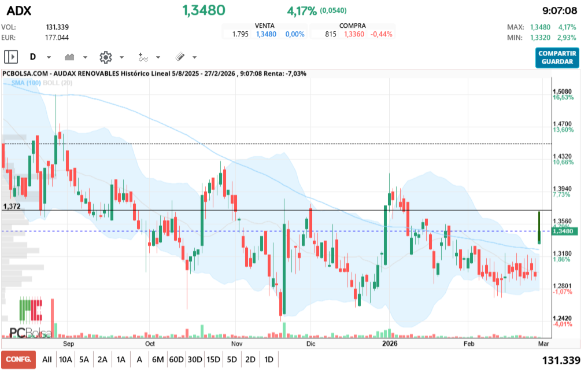The image size is (588, 372).
Task: Open the chart settings gear icon
Action: coord(106,56)
